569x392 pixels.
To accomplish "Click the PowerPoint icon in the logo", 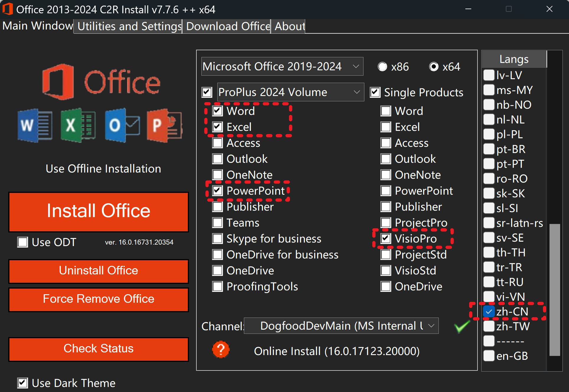I will 164,125.
